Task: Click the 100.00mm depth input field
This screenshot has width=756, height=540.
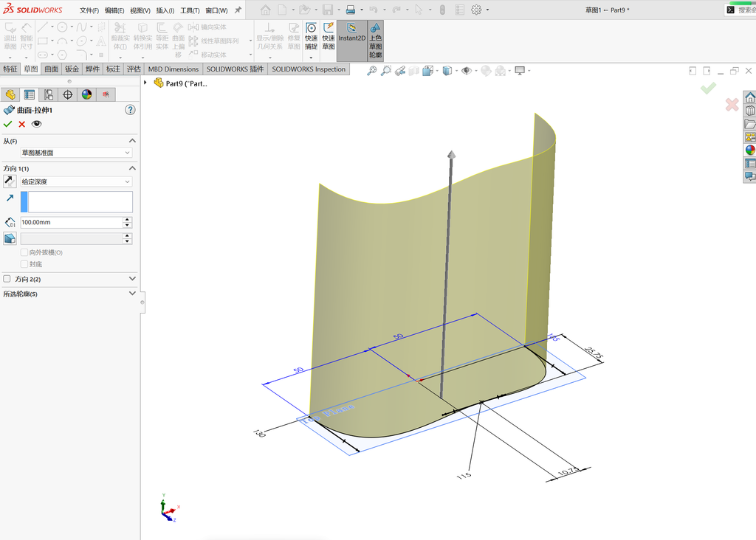Action: click(x=72, y=222)
